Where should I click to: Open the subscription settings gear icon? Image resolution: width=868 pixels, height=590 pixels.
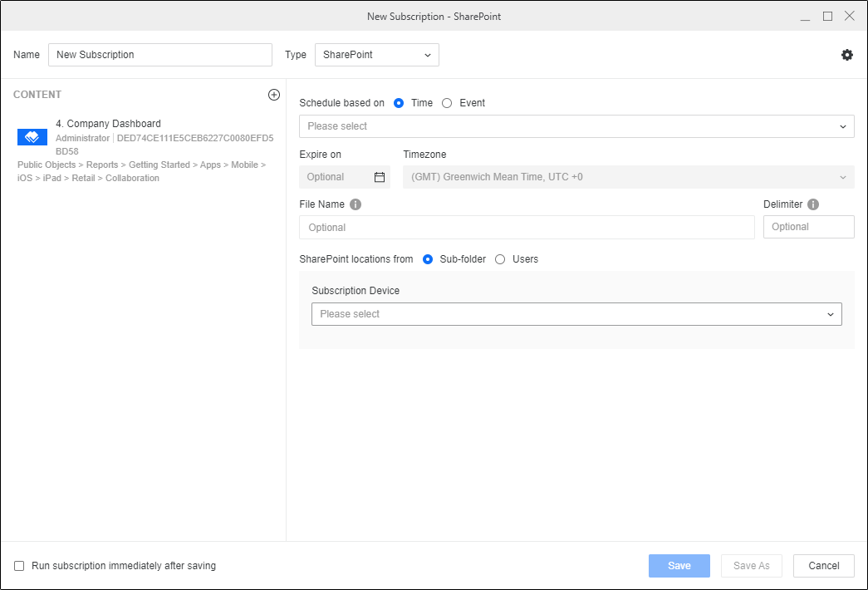point(846,55)
